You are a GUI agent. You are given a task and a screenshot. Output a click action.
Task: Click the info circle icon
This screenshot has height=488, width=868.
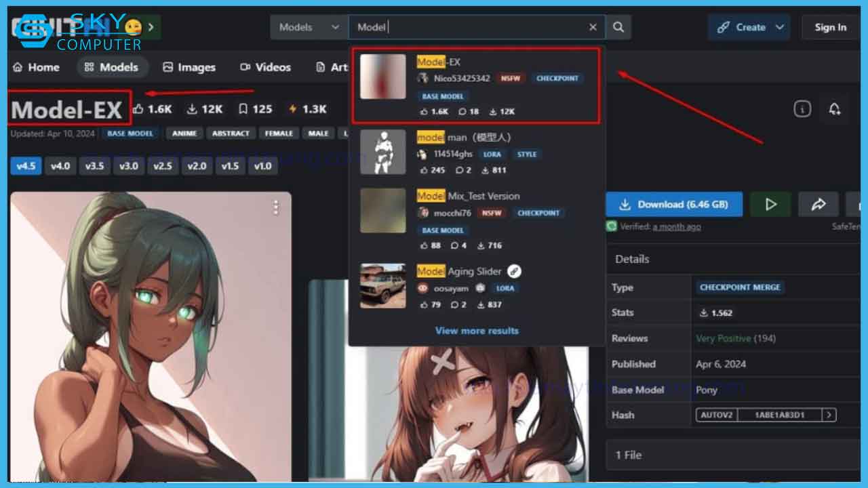(802, 108)
